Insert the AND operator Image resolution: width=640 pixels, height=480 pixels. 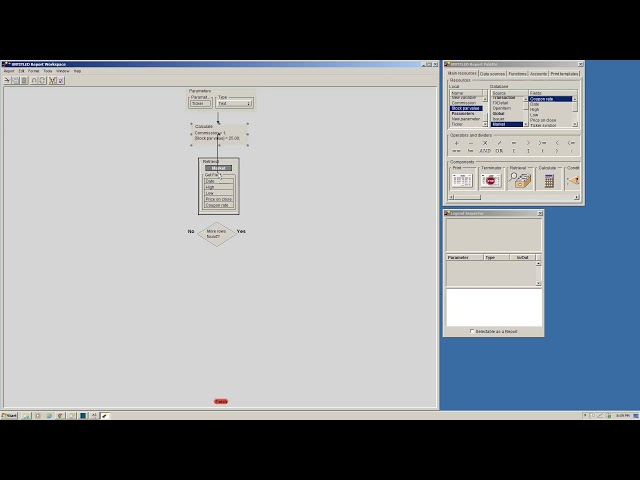485,151
